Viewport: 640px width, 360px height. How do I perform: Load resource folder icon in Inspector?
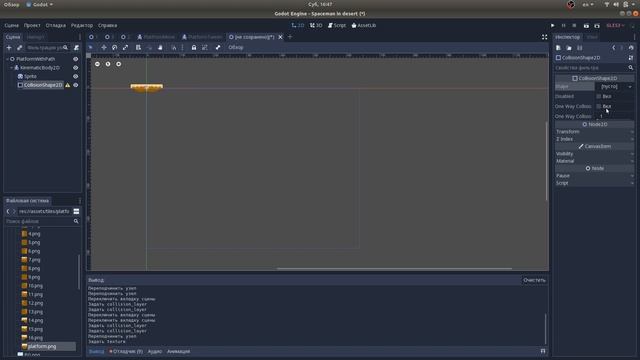pos(569,48)
